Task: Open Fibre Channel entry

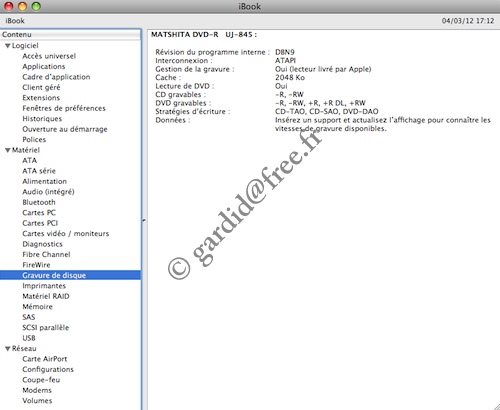Action: coord(46,254)
